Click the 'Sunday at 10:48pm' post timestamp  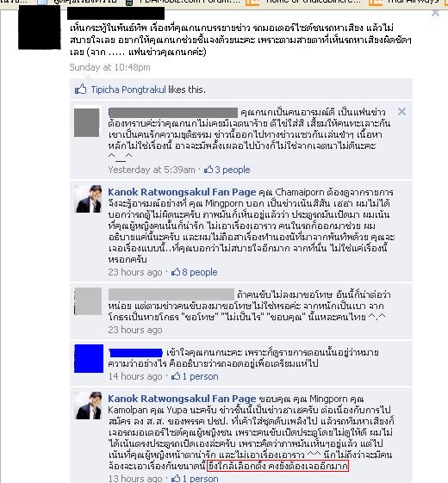coord(109,67)
